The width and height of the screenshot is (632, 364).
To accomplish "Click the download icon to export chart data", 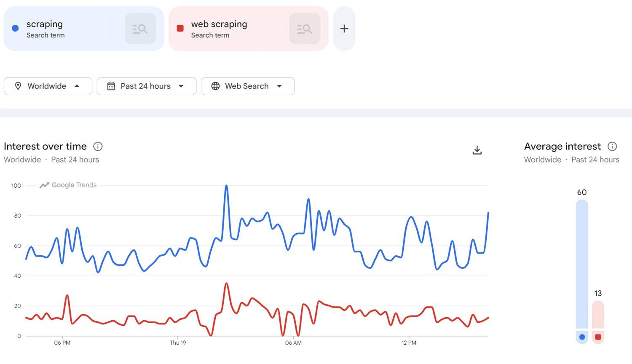I will 477,150.
